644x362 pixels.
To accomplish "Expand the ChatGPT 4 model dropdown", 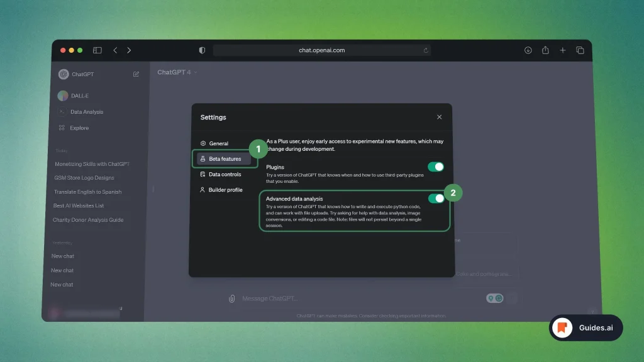I will tap(177, 72).
